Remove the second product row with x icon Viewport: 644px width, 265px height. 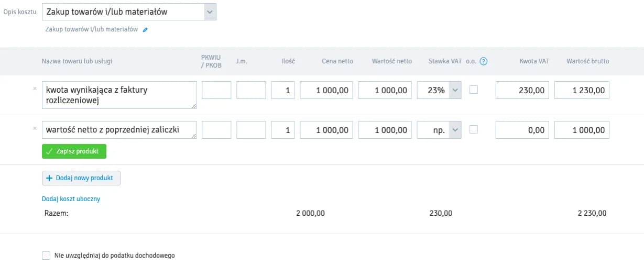click(x=35, y=128)
